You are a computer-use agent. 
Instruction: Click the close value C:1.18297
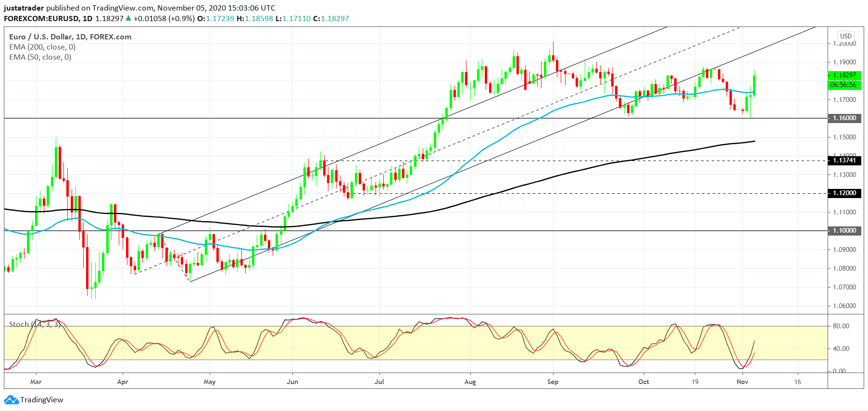331,18
